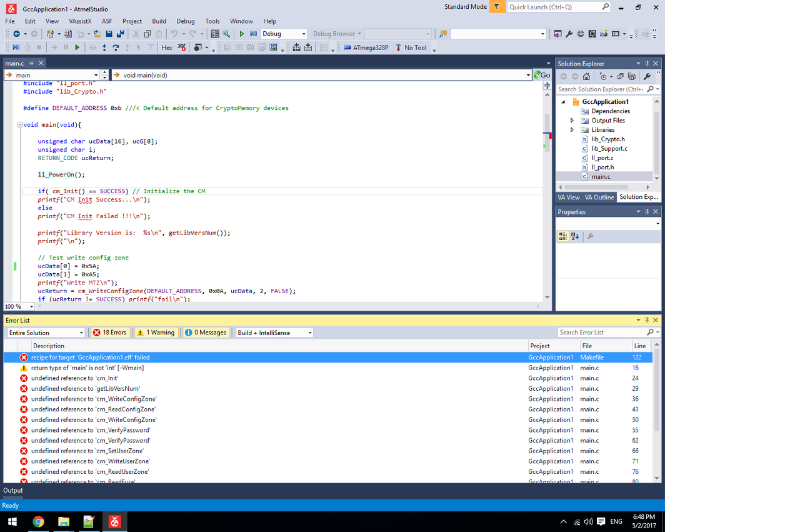Screen dimensions: 800x532
Task: Toggle the 0 Messages filter
Action: (205, 333)
